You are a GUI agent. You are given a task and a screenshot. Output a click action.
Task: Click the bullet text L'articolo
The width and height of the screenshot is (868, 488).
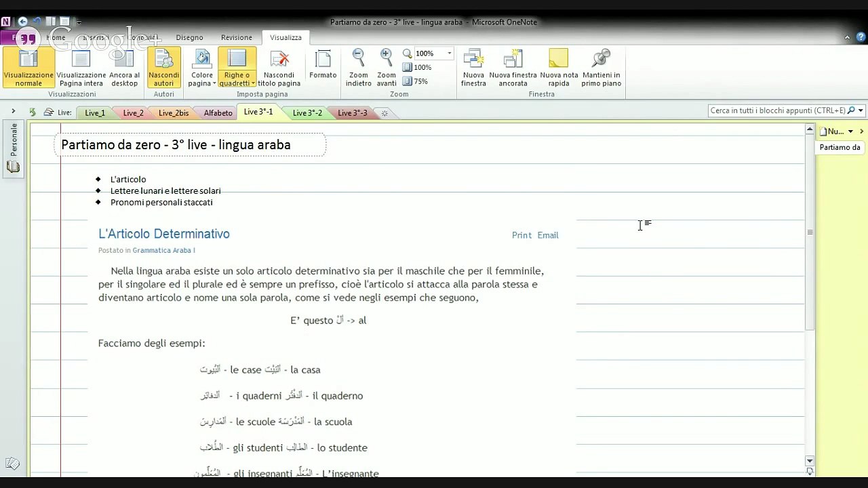pos(128,180)
